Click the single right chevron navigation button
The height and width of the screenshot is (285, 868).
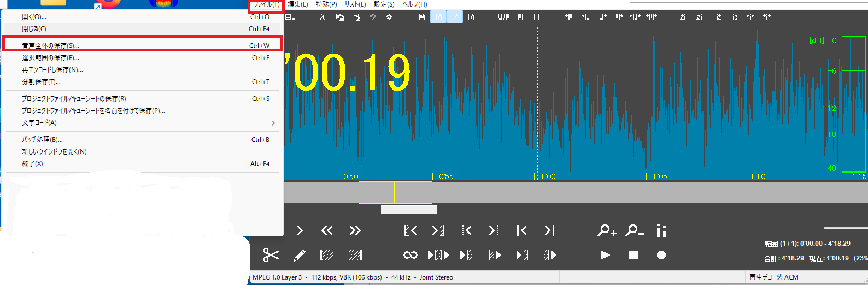(x=300, y=230)
